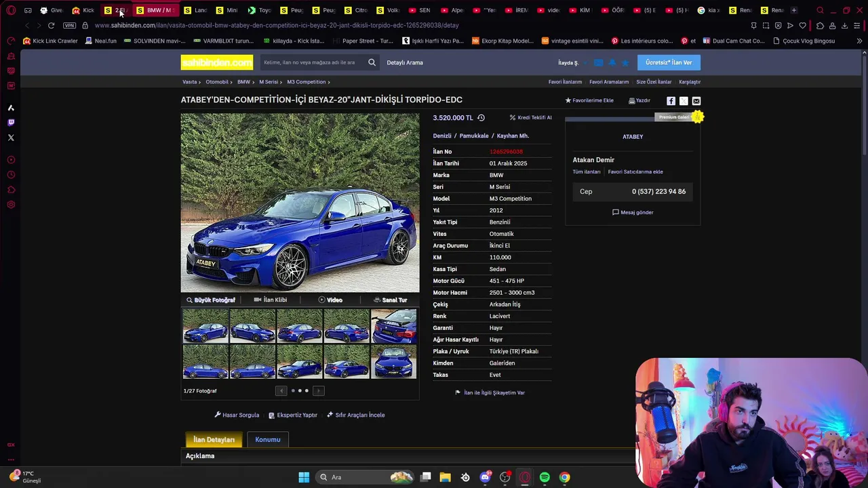This screenshot has width=868, height=488.
Task: Open Favori Aramalarım link
Action: point(609,82)
